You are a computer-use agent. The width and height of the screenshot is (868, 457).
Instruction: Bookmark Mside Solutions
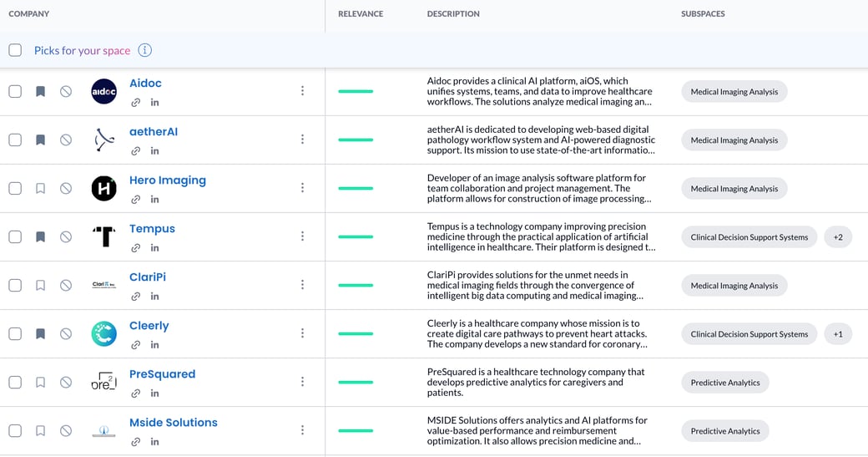(x=40, y=430)
